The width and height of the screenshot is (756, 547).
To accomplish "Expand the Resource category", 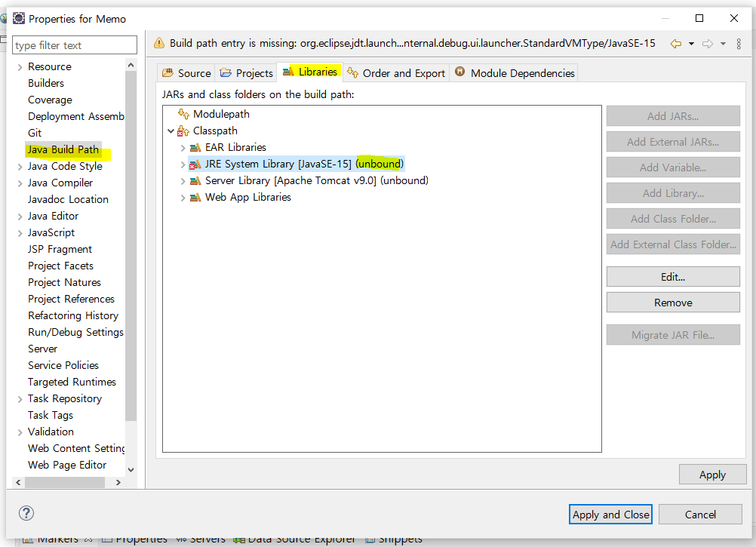I will click(x=20, y=67).
